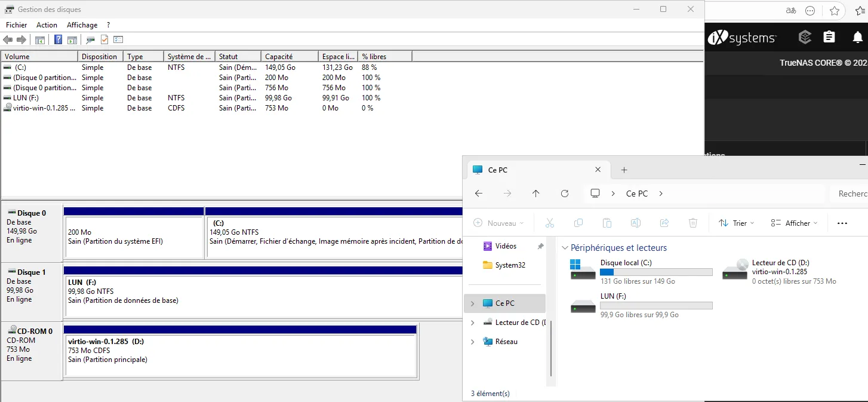This screenshot has height=402, width=868.
Task: Open the Affichage menu
Action: (82, 25)
